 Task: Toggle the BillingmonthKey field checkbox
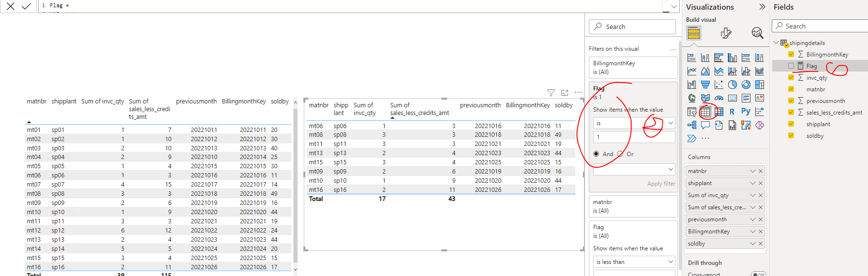[x=791, y=54]
